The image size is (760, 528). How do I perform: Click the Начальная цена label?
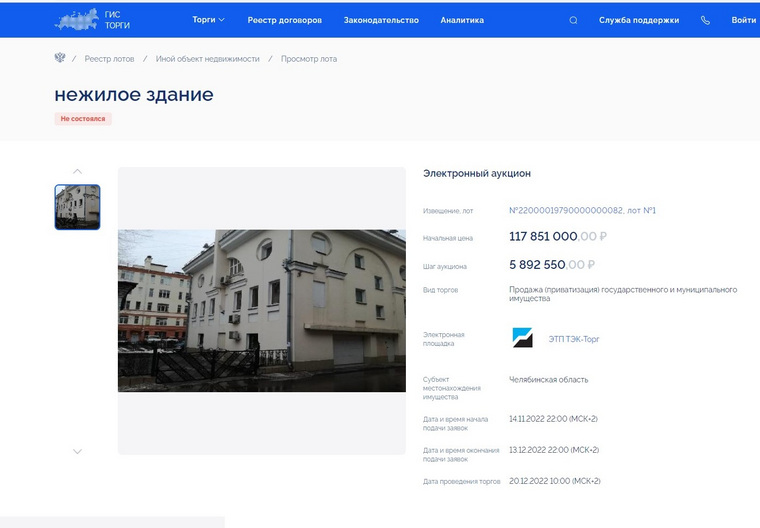448,238
